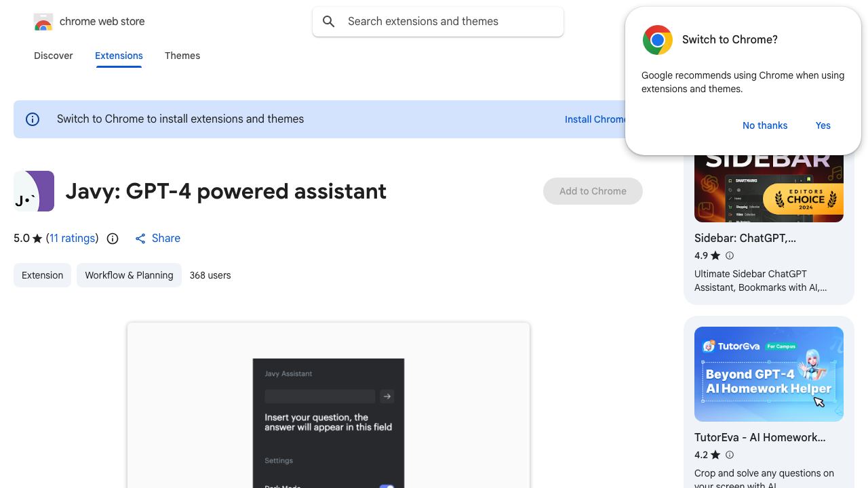Click the info icon beside 11 ratings
Image resolution: width=868 pixels, height=488 pixels.
pos(113,239)
